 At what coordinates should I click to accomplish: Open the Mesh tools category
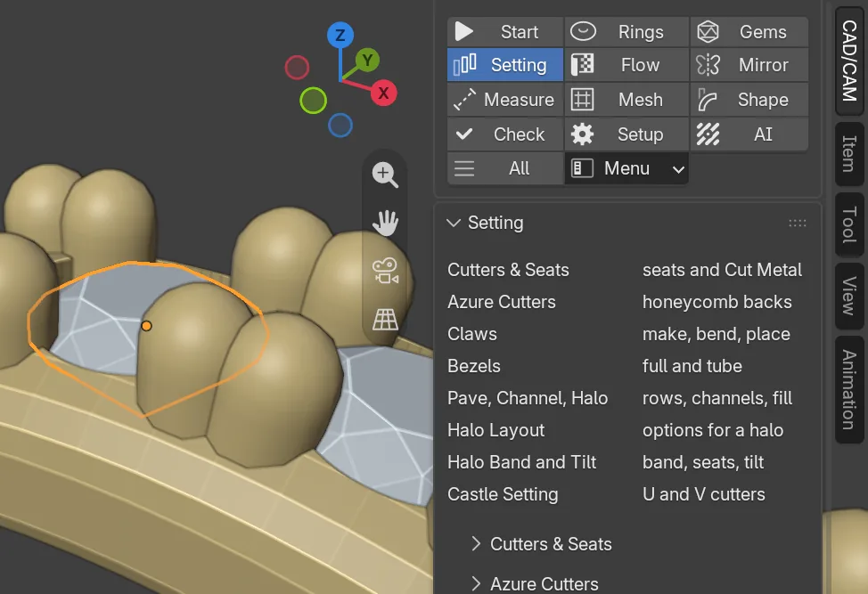coord(626,100)
